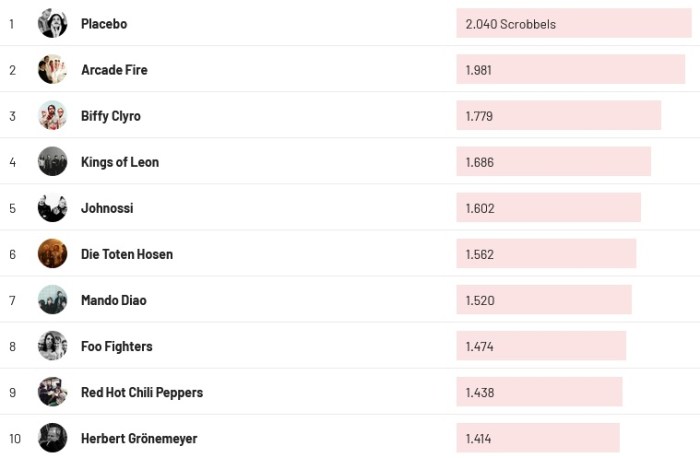Select Kings of Leon's profile picture
The image size is (700, 458).
(x=52, y=161)
